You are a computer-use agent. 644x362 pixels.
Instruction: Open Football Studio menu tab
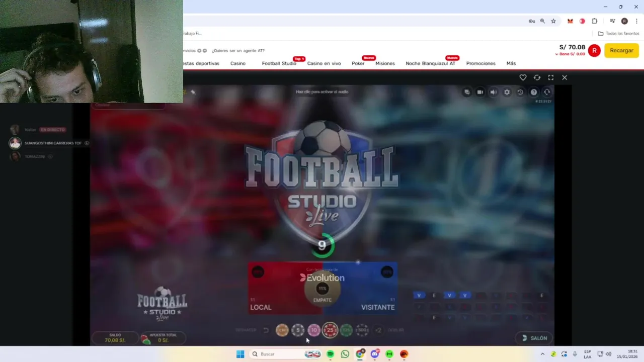279,63
